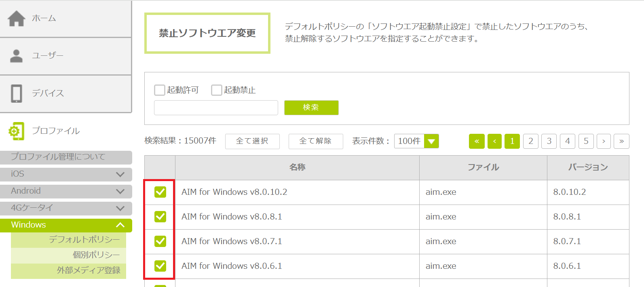Image resolution: width=644 pixels, height=287 pixels.
Task: Click the search text input field
Action: tap(216, 108)
